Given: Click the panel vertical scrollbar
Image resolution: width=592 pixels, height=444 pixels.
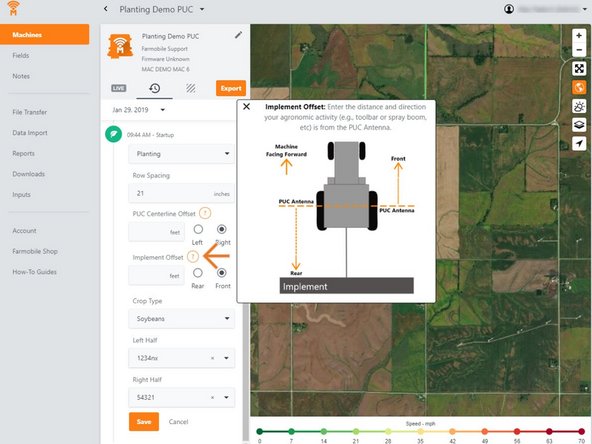Looking at the screenshot, I should pyautogui.click(x=246, y=372).
